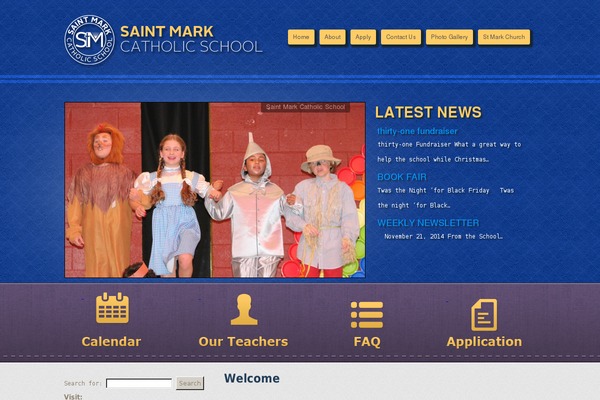600x400 pixels.
Task: Open Contact Us in navigation
Action: click(401, 37)
